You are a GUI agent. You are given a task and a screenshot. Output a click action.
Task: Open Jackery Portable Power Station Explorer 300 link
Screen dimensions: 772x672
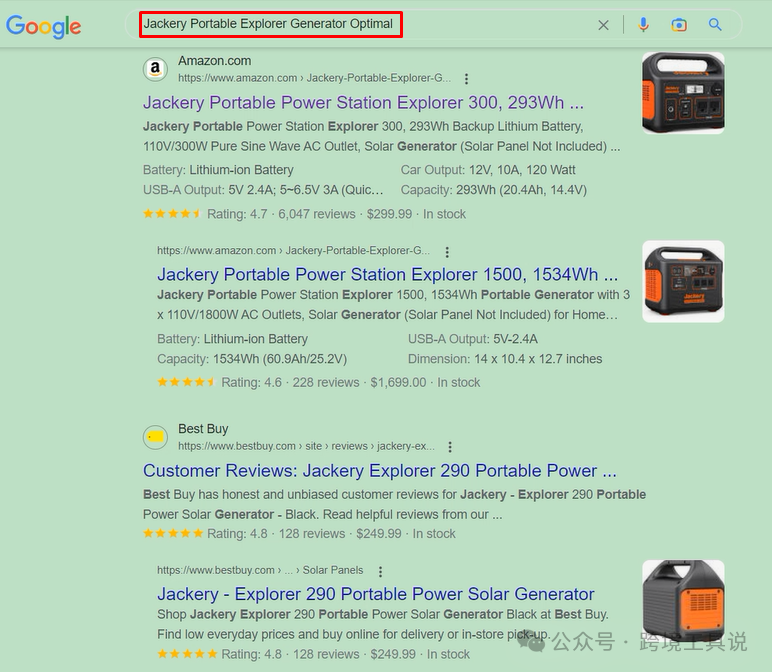click(x=363, y=102)
